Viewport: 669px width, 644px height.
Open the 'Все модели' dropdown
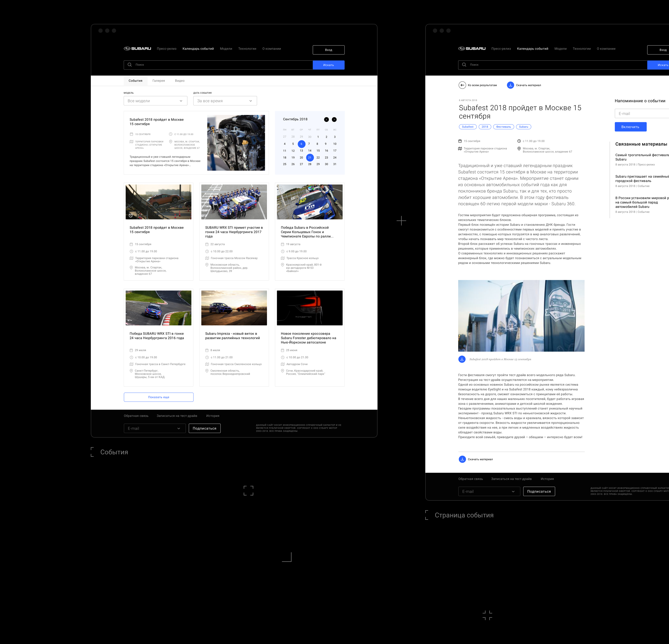click(x=155, y=101)
